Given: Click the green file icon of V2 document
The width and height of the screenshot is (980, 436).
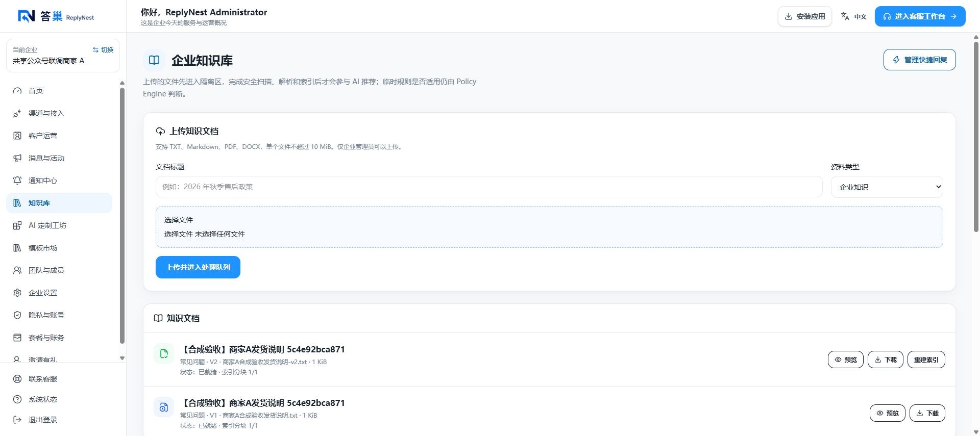Looking at the screenshot, I should pos(164,353).
